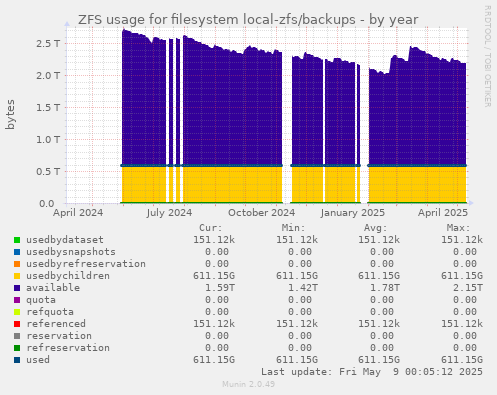Click available current value 1.59T
The height and width of the screenshot is (395, 497).
pyautogui.click(x=220, y=288)
